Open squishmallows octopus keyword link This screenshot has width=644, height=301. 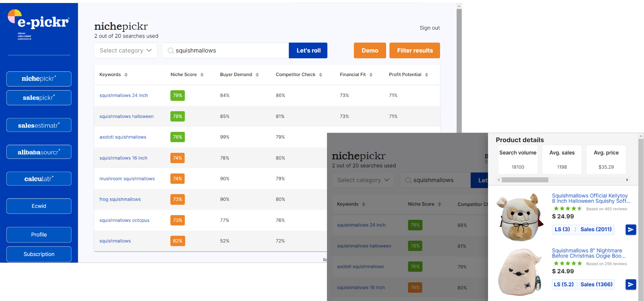(124, 220)
